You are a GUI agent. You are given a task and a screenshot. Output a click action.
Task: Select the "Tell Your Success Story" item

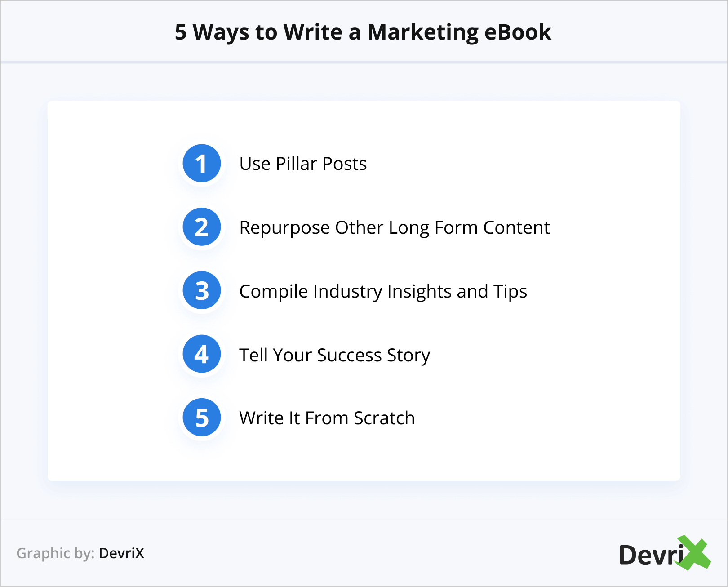click(x=334, y=355)
